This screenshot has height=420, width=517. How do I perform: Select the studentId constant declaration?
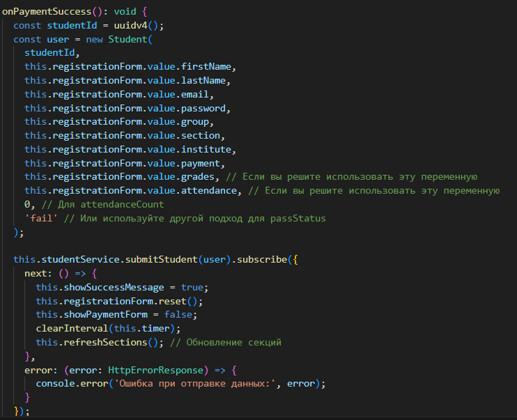click(88, 25)
